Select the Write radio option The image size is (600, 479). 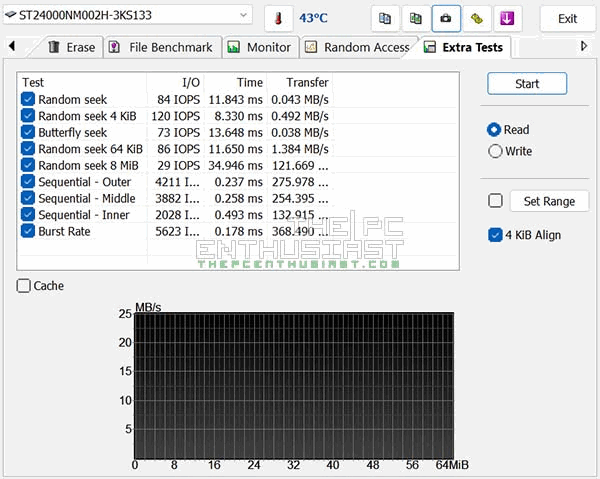click(x=495, y=151)
